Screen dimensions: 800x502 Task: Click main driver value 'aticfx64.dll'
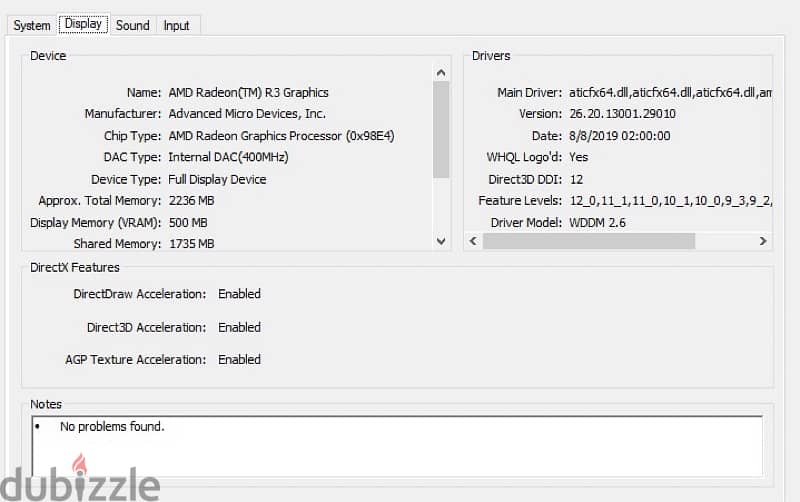(x=670, y=93)
